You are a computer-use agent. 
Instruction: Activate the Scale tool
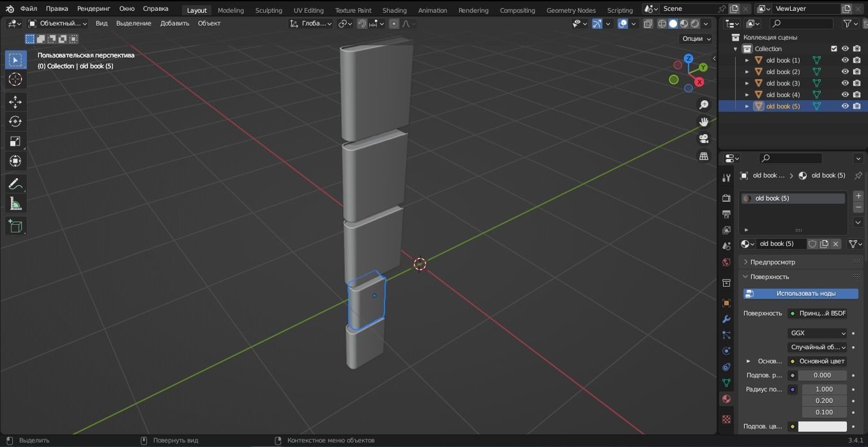point(15,142)
